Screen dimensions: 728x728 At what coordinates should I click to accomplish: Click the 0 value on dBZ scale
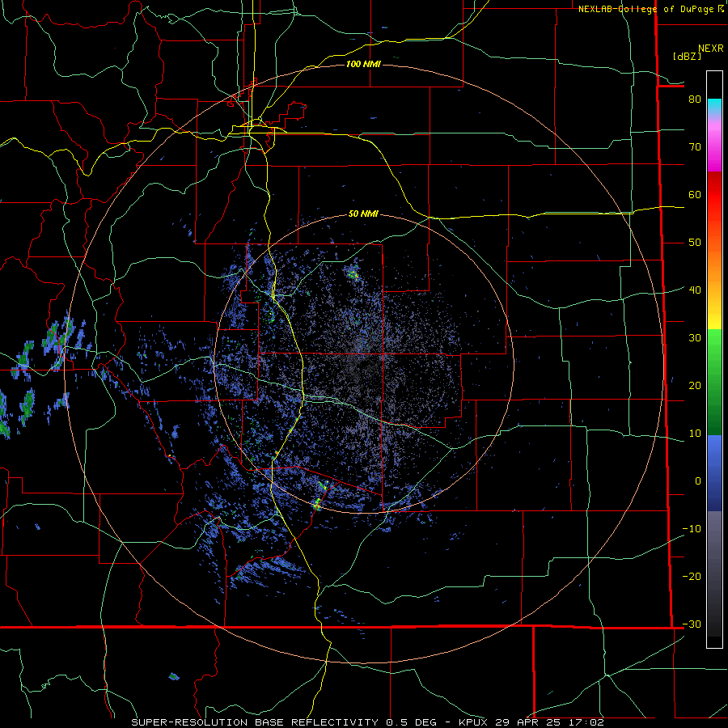(x=698, y=481)
